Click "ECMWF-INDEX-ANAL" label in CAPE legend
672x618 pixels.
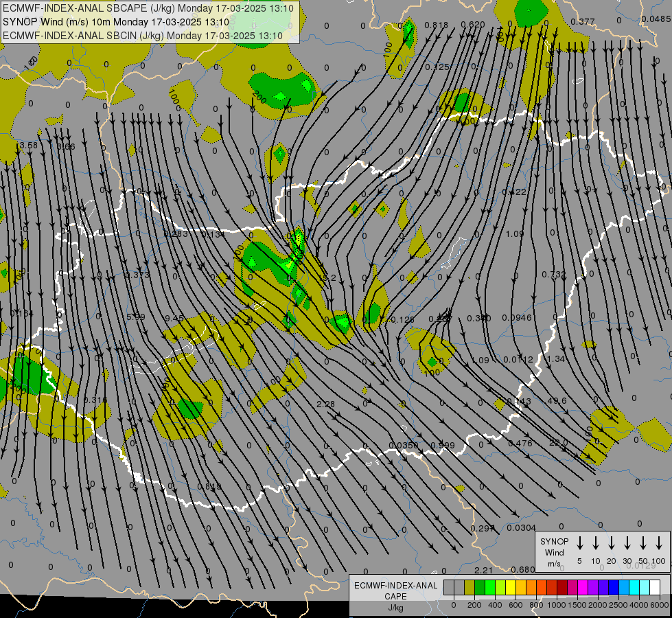point(395,586)
